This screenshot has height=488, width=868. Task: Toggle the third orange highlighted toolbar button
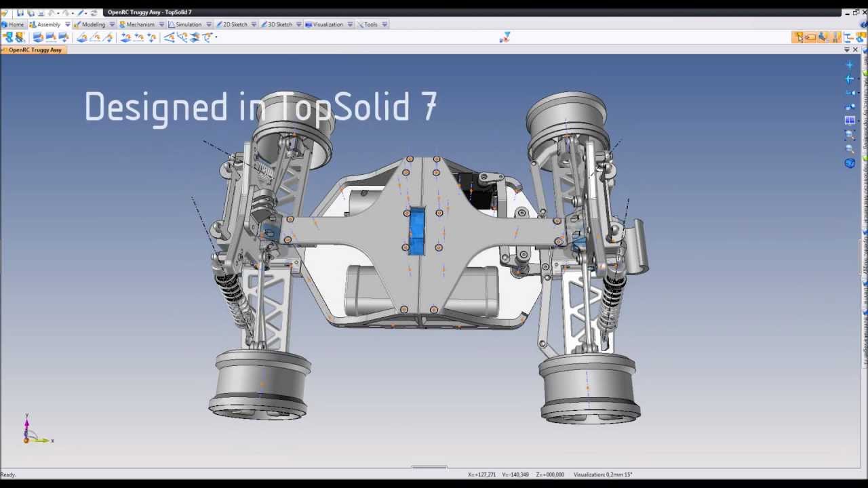click(823, 37)
